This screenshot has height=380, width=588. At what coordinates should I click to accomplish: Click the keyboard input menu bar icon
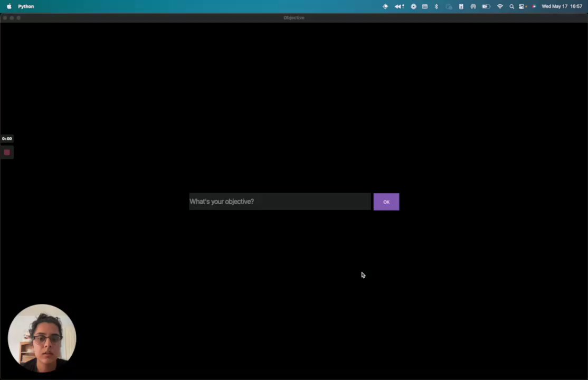425,6
